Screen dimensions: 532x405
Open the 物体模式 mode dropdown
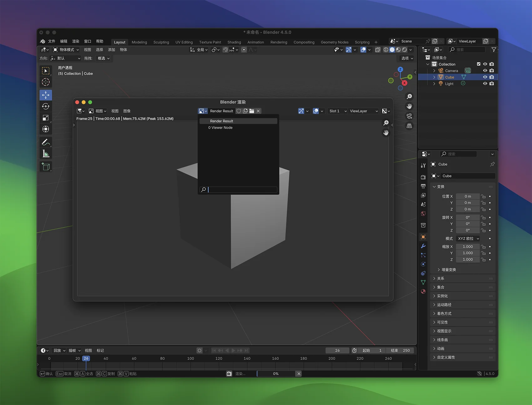pos(66,50)
